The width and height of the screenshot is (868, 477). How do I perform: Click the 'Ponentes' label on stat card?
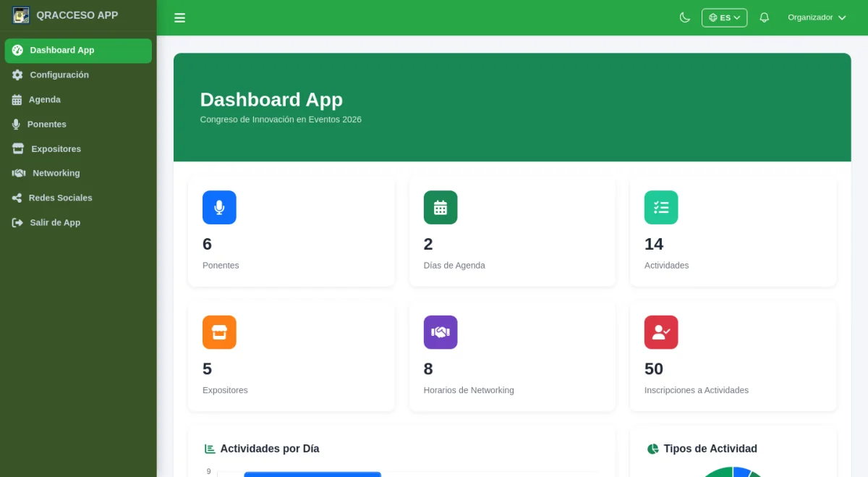(221, 266)
